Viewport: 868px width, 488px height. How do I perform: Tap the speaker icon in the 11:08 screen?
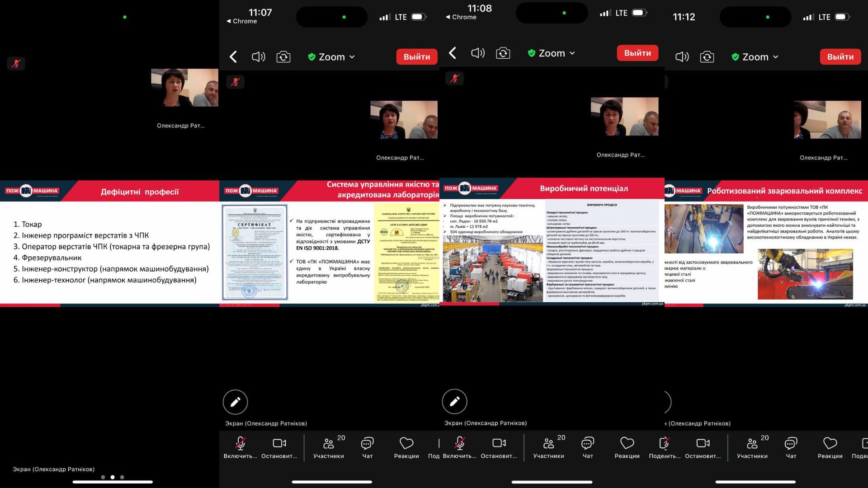click(478, 53)
